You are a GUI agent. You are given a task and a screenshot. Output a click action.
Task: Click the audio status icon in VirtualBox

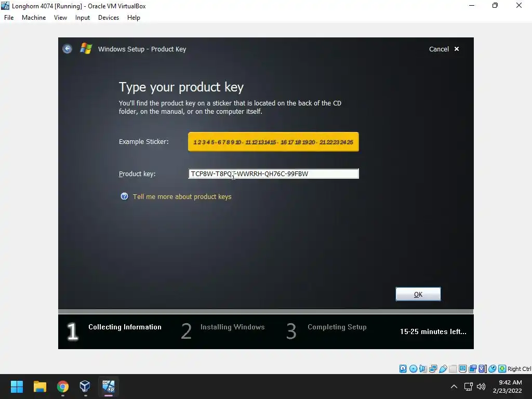point(423,369)
